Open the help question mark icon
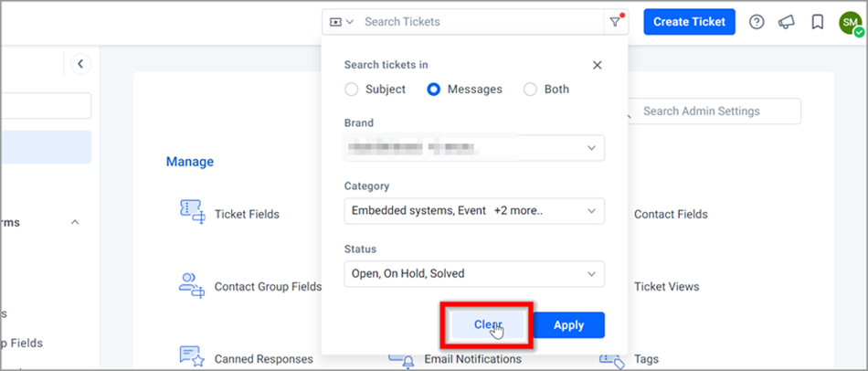 (x=757, y=22)
